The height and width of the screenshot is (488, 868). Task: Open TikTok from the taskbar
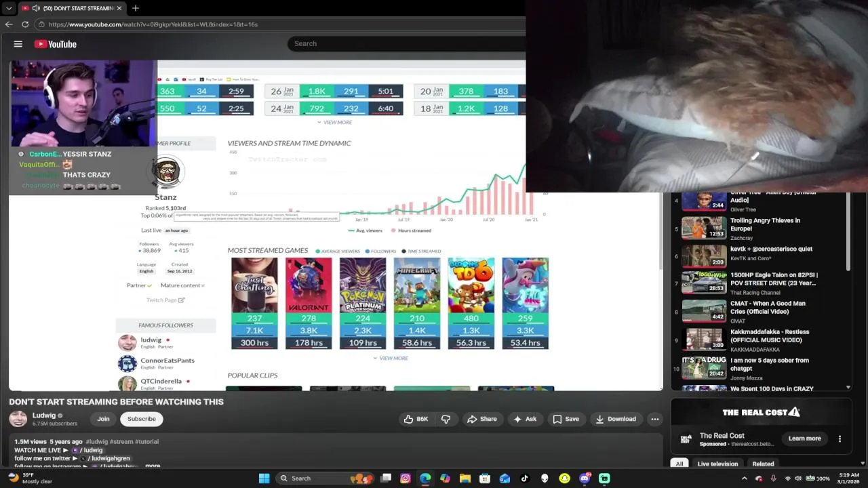tap(524, 479)
